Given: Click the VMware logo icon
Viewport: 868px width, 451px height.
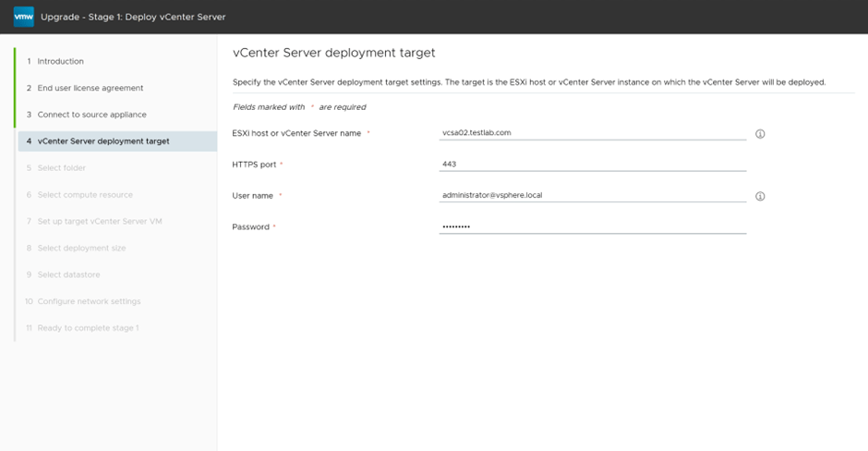Looking at the screenshot, I should [23, 17].
